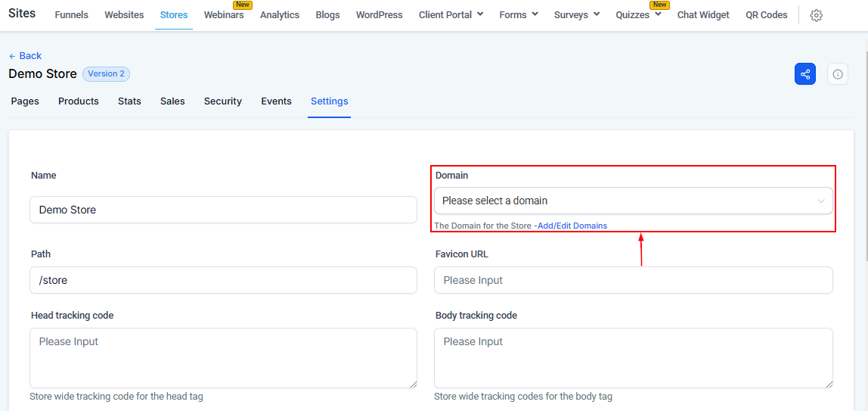This screenshot has height=411, width=868.
Task: Click the store Name input field
Action: pos(223,210)
